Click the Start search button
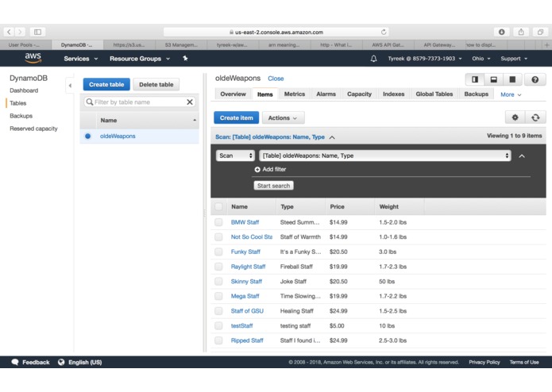The width and height of the screenshot is (552, 392). 273,186
